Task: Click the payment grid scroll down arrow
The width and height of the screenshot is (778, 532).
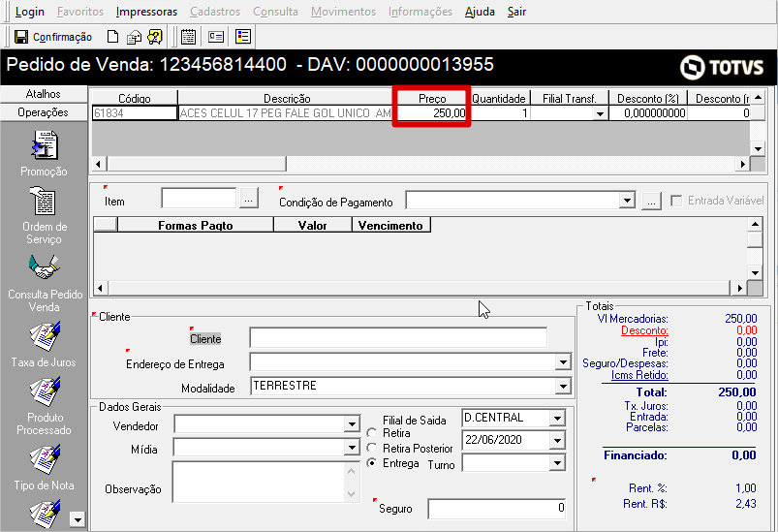Action: click(755, 272)
